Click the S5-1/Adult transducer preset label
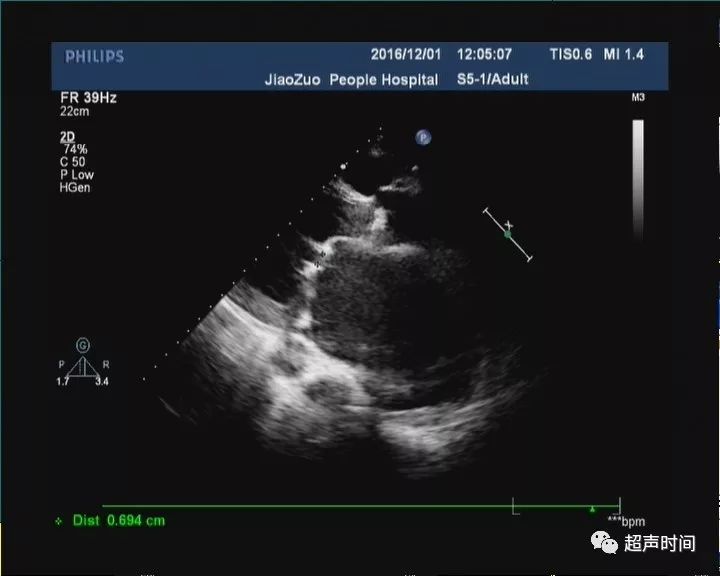The height and width of the screenshot is (576, 720). pos(493,79)
